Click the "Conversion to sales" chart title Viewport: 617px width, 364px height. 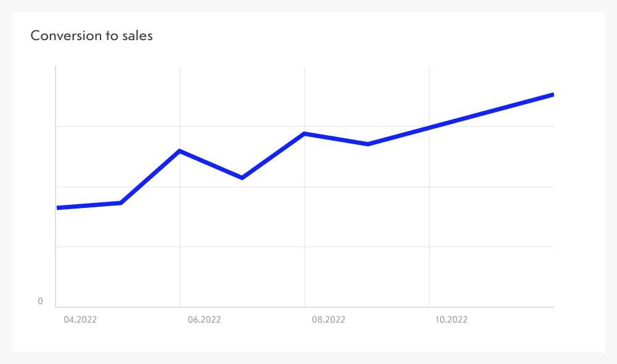[91, 36]
